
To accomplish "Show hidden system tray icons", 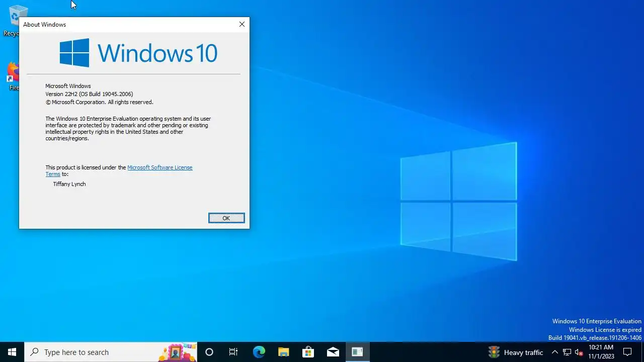I will [x=555, y=352].
